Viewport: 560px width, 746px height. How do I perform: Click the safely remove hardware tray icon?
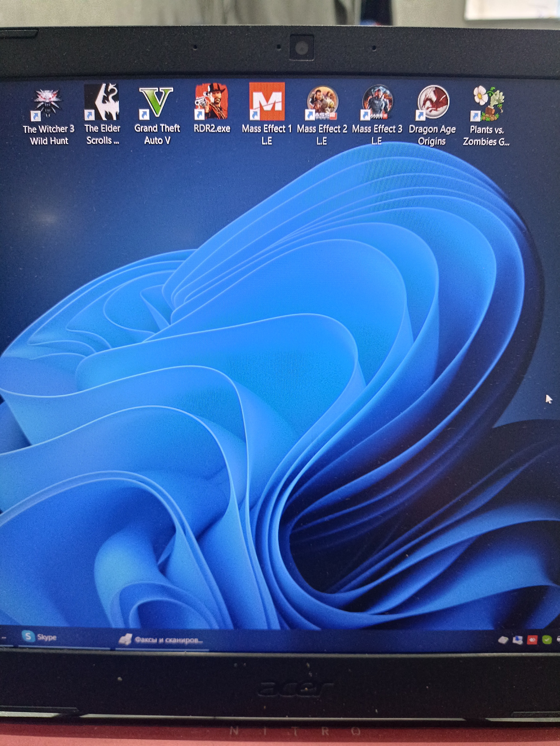(503, 640)
